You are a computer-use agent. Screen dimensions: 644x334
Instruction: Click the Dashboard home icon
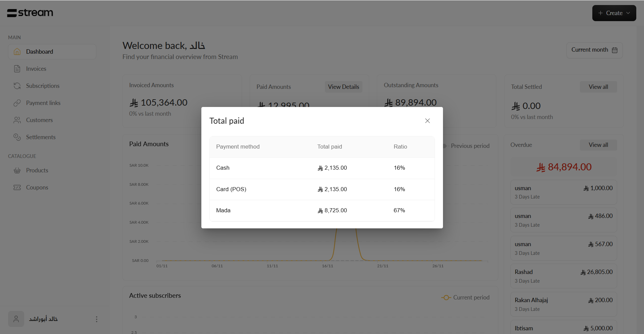point(17,52)
